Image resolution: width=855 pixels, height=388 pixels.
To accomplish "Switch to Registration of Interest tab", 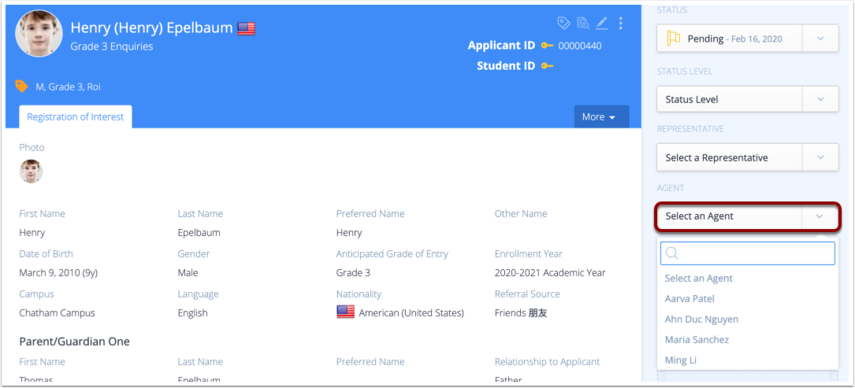I will 75,117.
